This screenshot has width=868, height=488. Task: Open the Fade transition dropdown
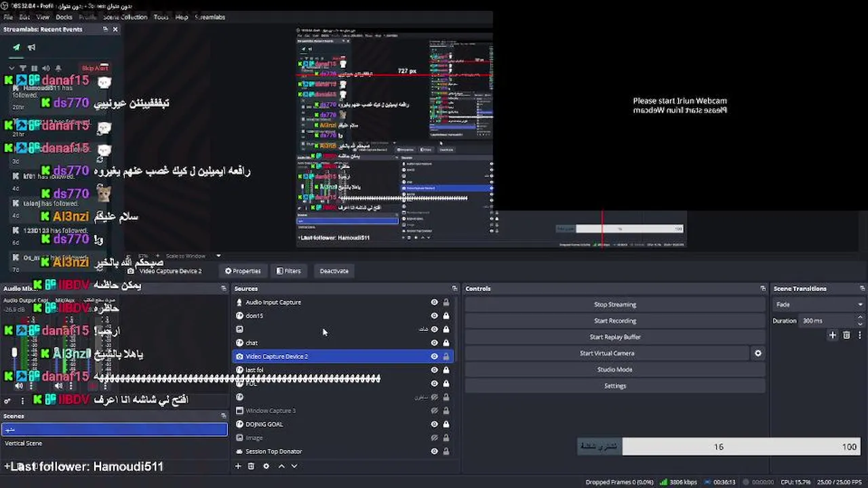click(819, 304)
